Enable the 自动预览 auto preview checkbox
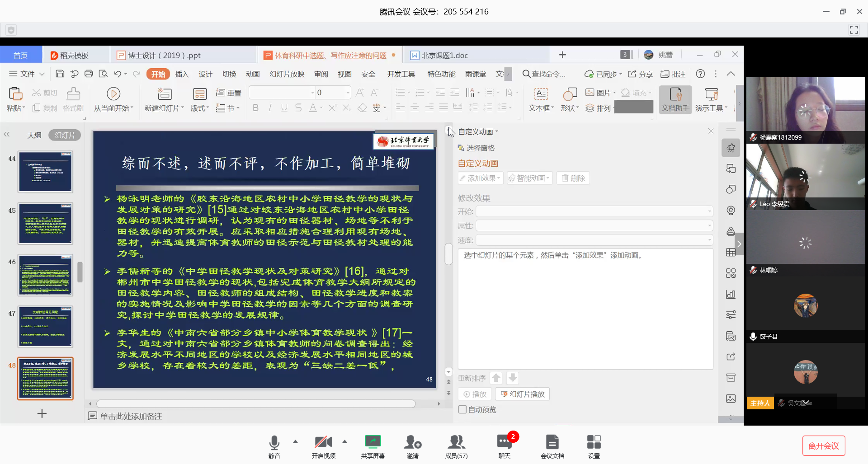This screenshot has height=464, width=868. 462,409
